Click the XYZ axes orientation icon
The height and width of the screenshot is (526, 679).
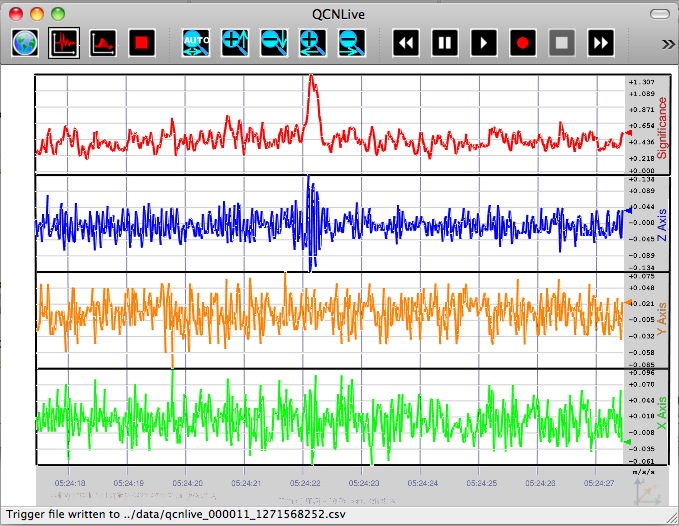click(x=646, y=491)
